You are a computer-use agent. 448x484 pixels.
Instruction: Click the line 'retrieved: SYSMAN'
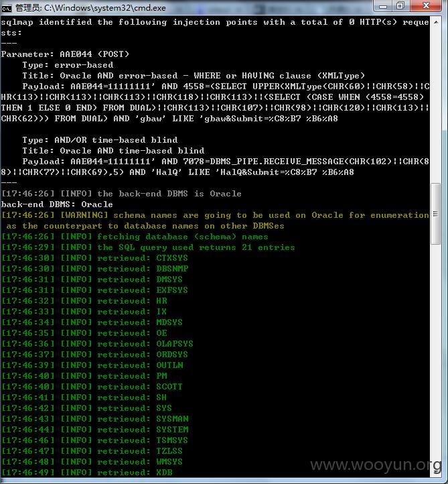coord(94,419)
